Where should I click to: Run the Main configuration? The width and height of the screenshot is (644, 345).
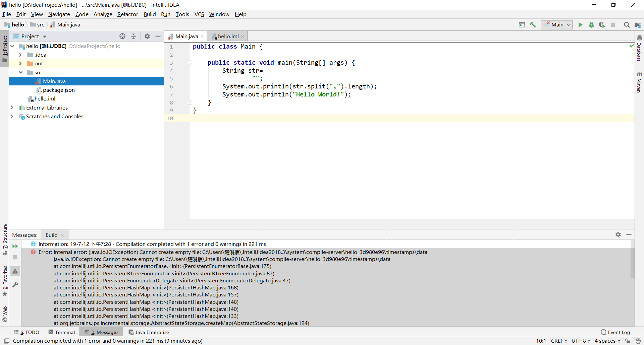(x=580, y=25)
